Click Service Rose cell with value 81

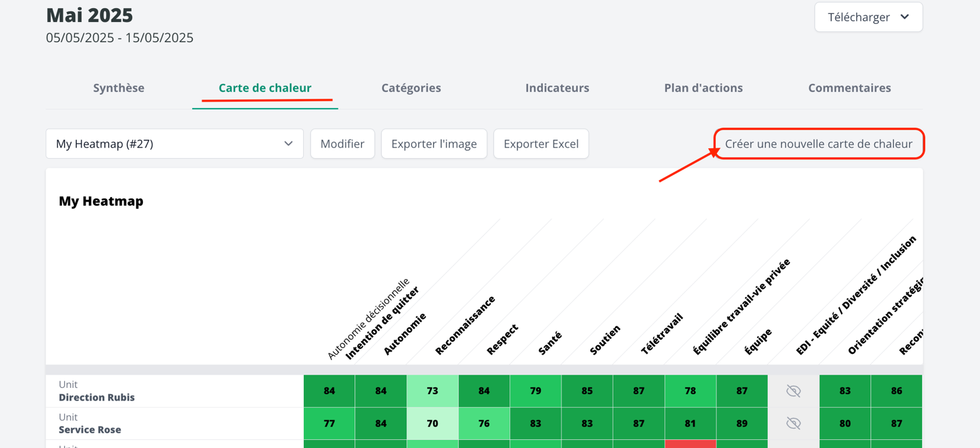pyautogui.click(x=690, y=423)
